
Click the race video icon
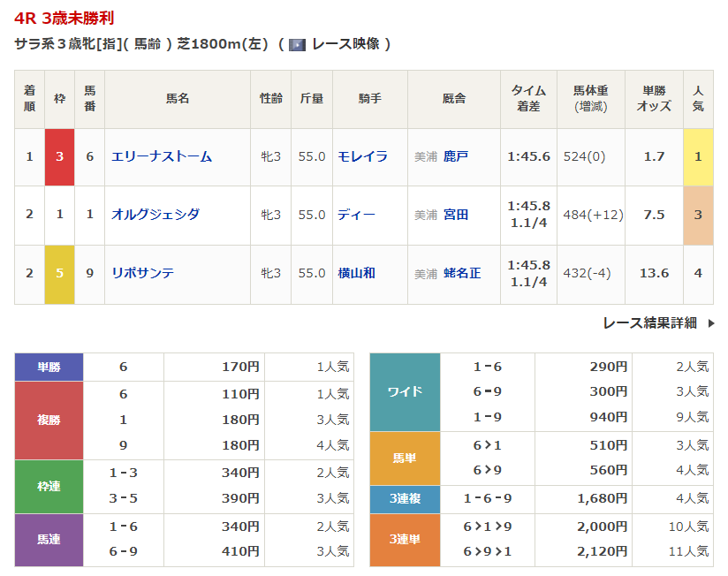coord(297,44)
